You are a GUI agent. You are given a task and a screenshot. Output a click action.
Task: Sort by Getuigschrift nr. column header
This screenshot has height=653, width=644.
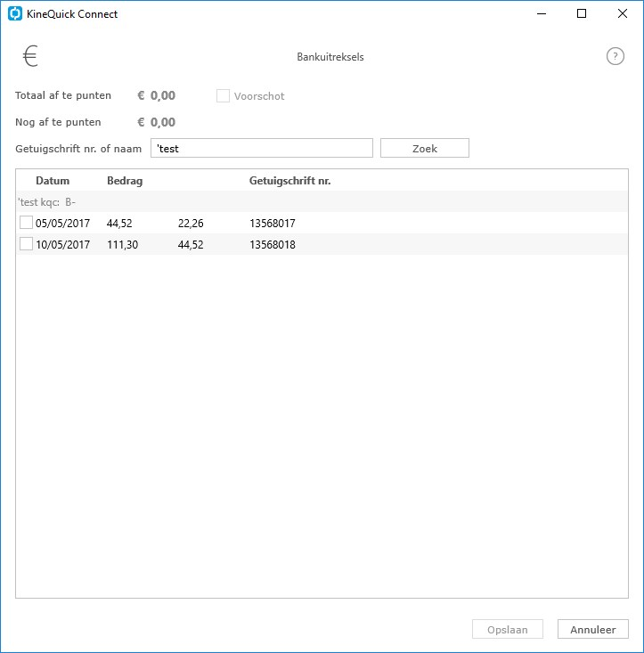tap(290, 181)
